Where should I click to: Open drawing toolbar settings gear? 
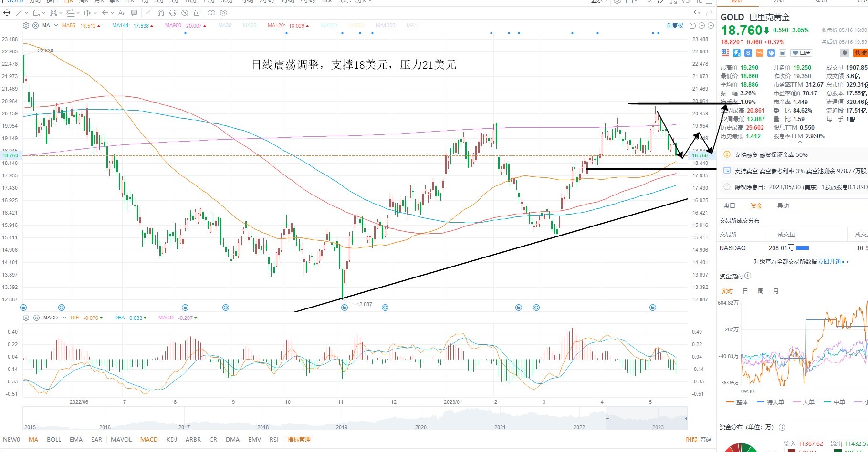(x=223, y=13)
